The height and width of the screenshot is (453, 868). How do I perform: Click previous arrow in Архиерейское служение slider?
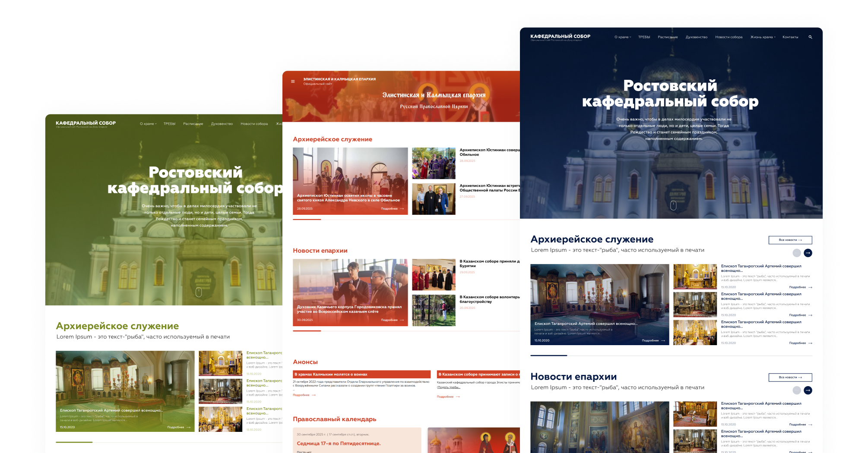tap(797, 253)
